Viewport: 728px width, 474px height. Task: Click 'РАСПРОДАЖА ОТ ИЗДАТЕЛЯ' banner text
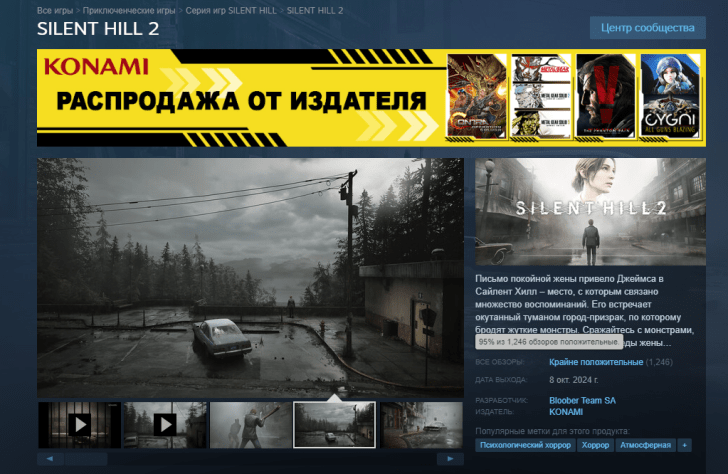tap(241, 101)
